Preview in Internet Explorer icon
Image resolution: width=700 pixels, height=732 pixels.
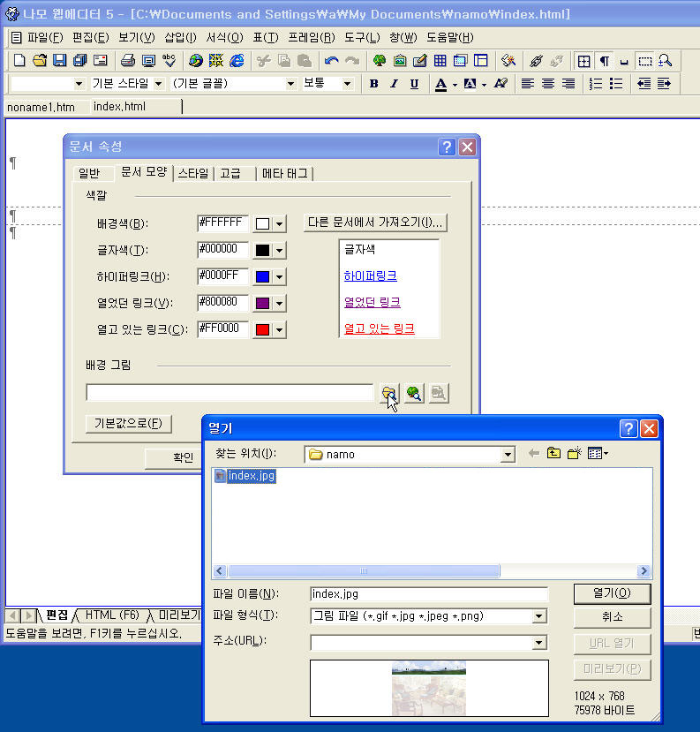(237, 60)
